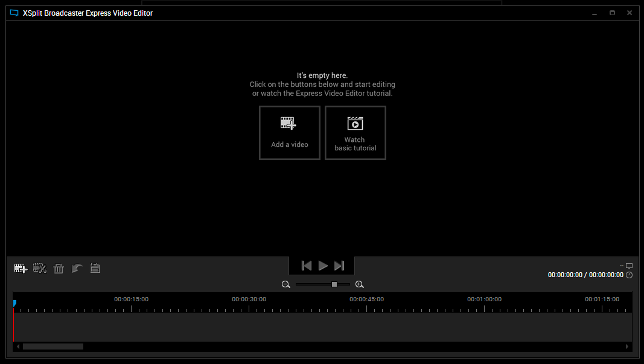
Task: Click the 00:01:00:00 mark on the ruler
Action: 484,299
